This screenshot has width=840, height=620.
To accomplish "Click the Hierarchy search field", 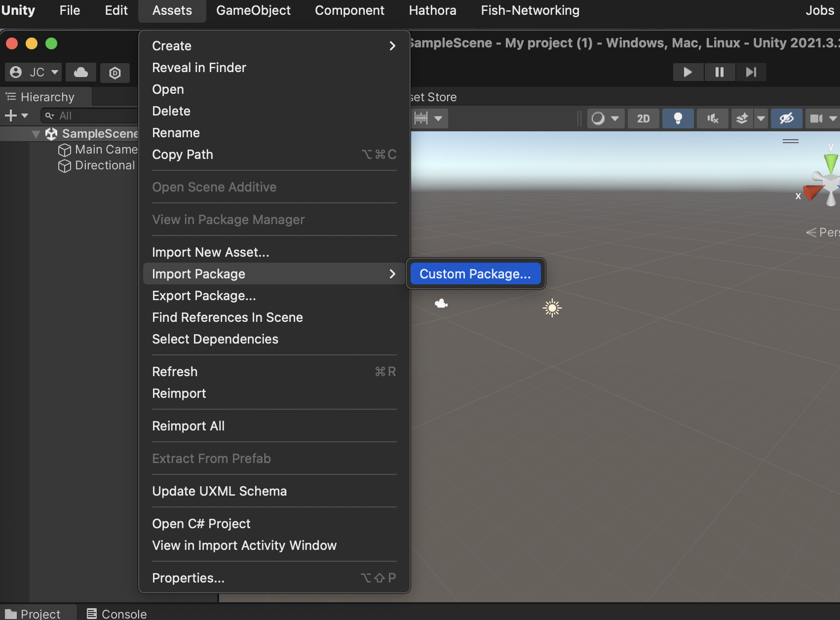I will click(90, 116).
